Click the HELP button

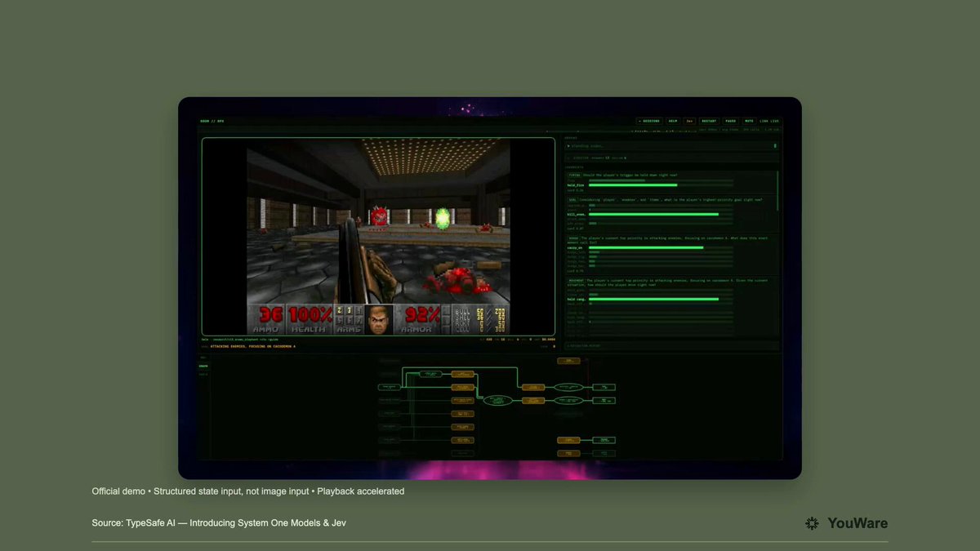(673, 121)
